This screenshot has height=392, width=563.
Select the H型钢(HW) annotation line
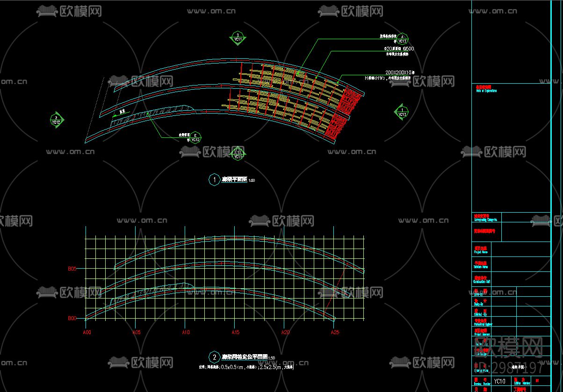pyautogui.click(x=388, y=78)
